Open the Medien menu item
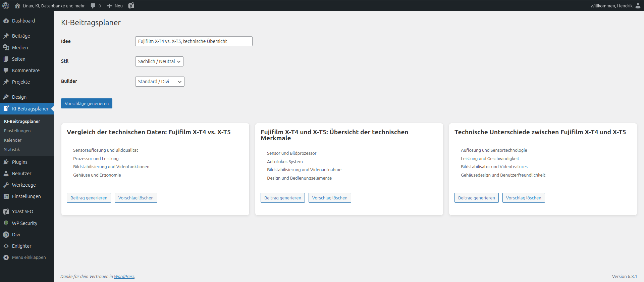Screen dimensions: 644x282 pyautogui.click(x=27, y=48)
